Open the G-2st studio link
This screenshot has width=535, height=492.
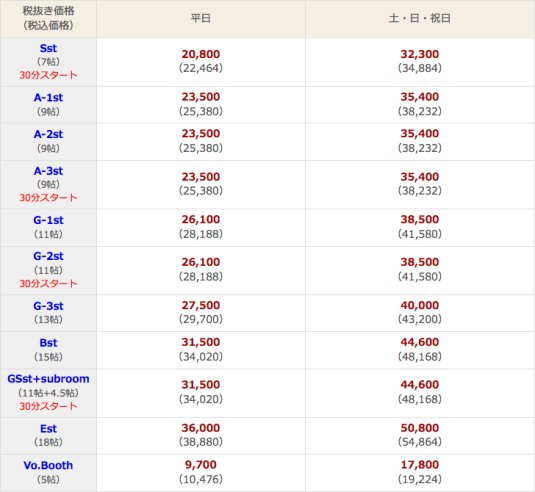(48, 256)
